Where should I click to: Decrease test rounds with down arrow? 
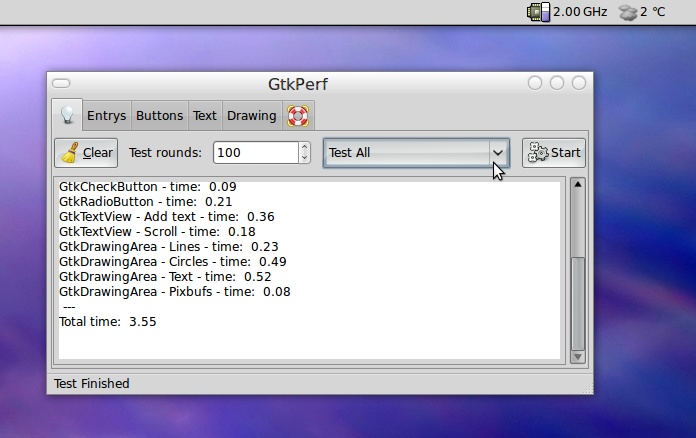click(304, 158)
